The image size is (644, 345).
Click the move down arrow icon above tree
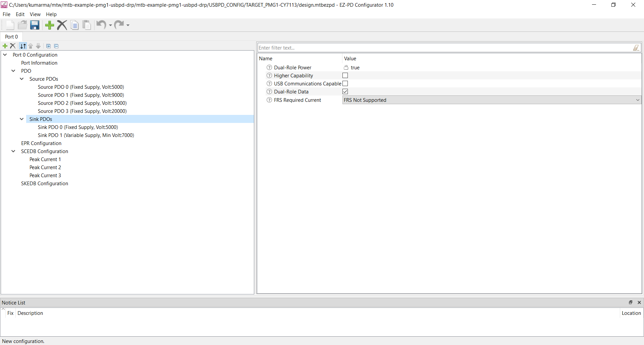(x=38, y=46)
